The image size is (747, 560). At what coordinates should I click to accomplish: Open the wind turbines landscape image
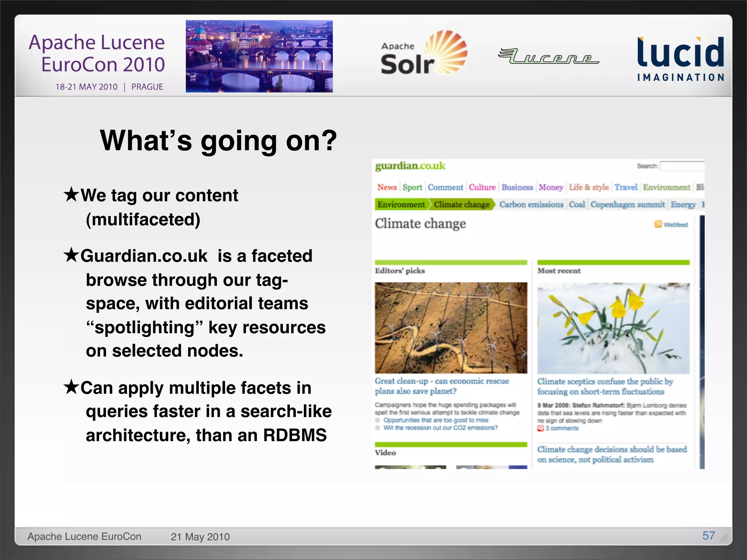(x=451, y=328)
